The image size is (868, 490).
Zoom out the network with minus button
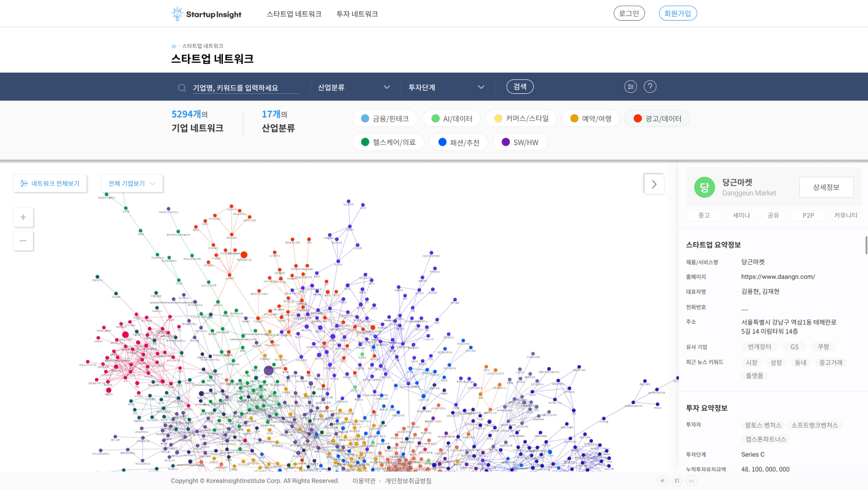coord(23,241)
